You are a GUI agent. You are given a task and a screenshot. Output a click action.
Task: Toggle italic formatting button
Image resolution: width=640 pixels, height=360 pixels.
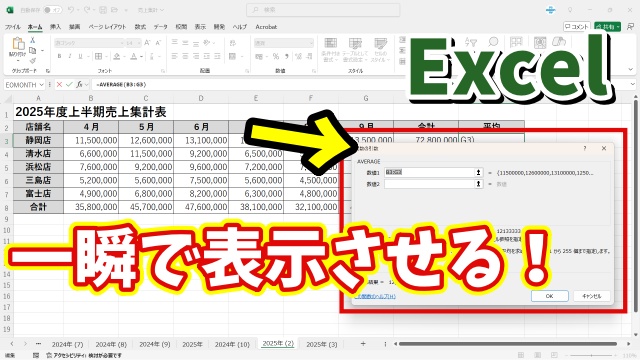[x=70, y=56]
